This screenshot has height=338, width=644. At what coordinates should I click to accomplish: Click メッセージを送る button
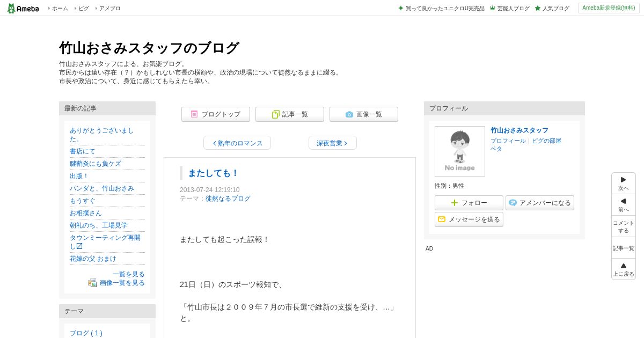469,219
